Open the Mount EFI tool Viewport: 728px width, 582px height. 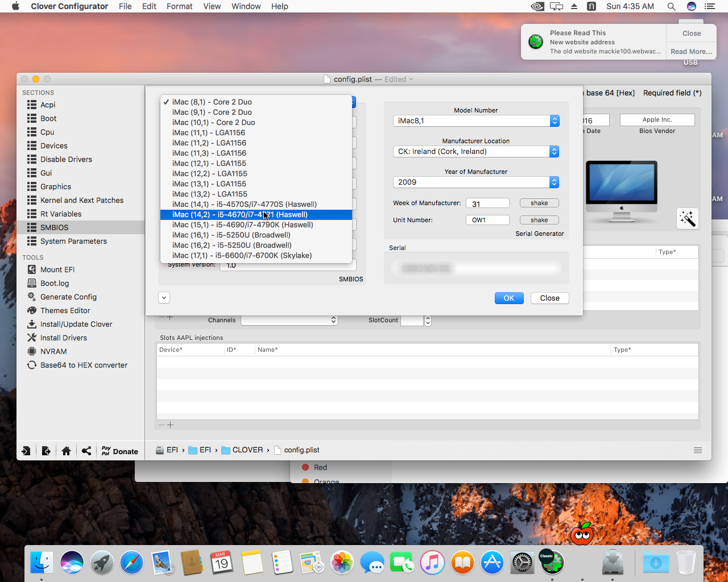[x=57, y=269]
